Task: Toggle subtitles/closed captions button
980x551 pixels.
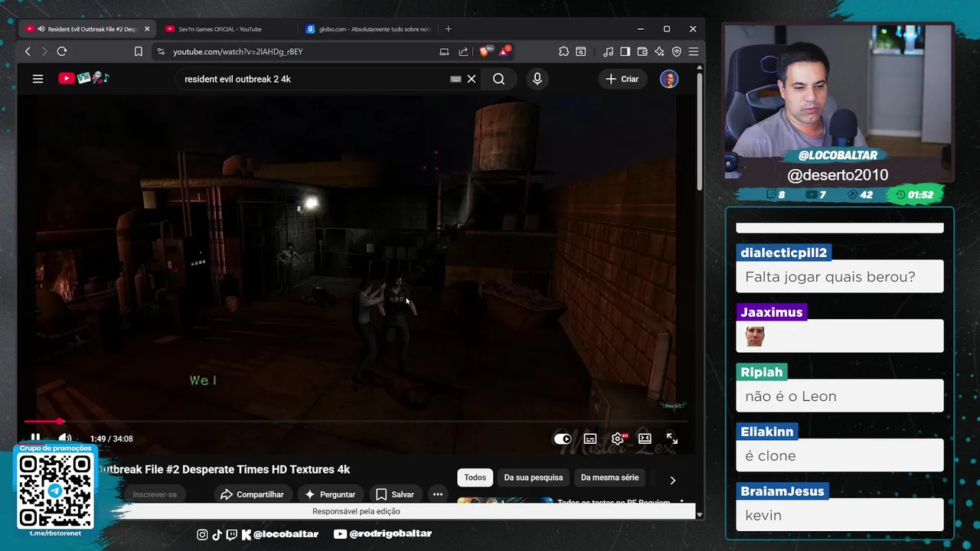Action: [x=590, y=439]
